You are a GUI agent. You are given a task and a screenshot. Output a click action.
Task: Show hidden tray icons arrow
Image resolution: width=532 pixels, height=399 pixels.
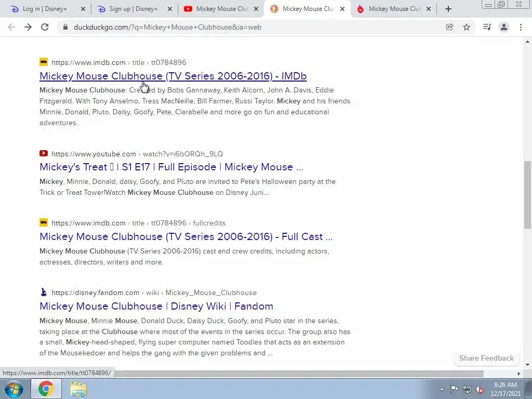442,390
